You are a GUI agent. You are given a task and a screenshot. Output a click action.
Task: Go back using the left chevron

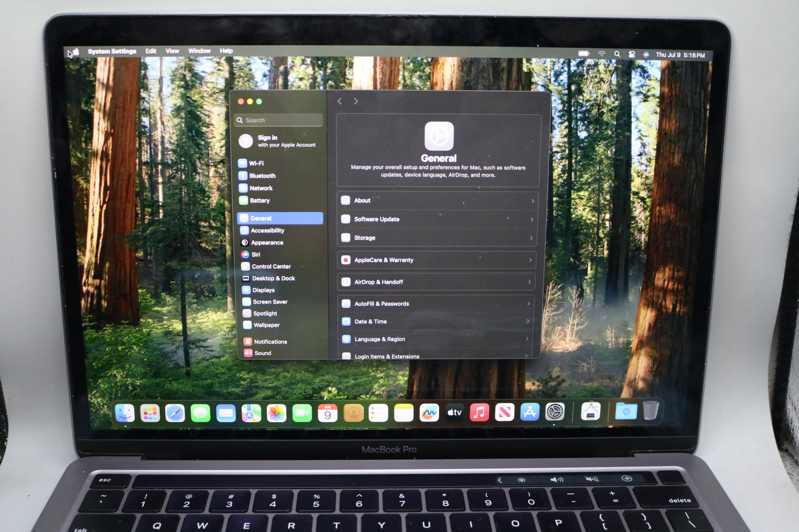[340, 102]
